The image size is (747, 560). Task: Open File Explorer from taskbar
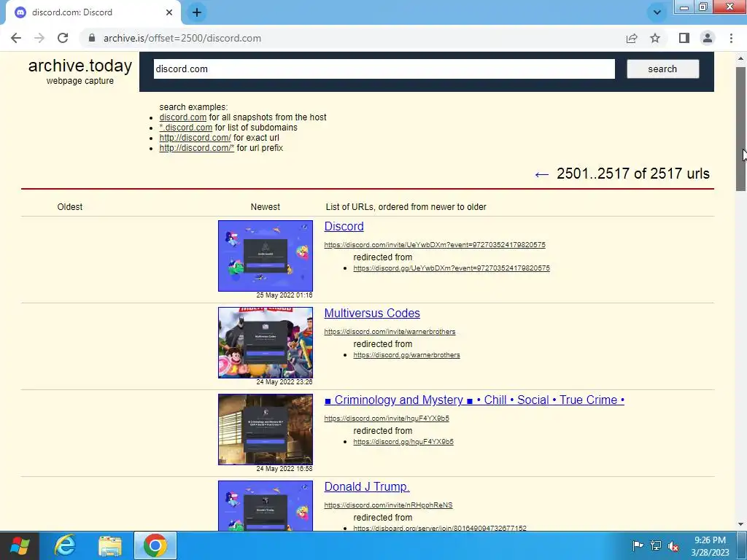(x=110, y=545)
